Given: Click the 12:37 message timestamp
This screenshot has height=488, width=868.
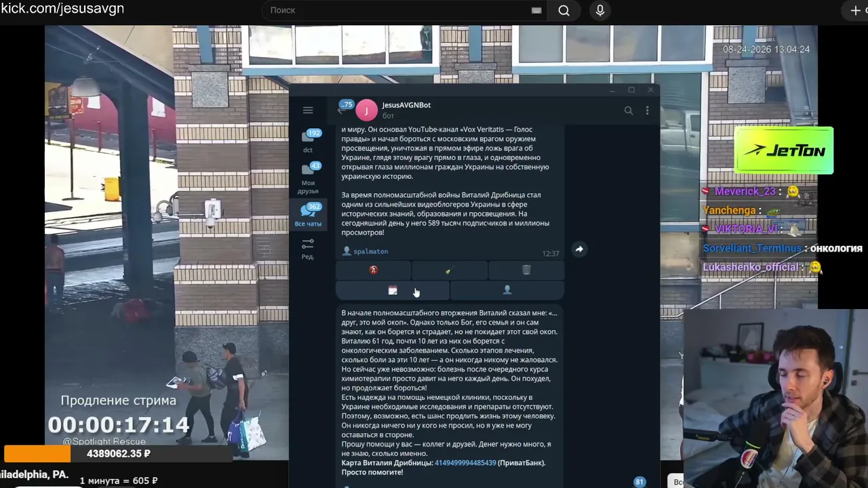Looking at the screenshot, I should [x=551, y=253].
